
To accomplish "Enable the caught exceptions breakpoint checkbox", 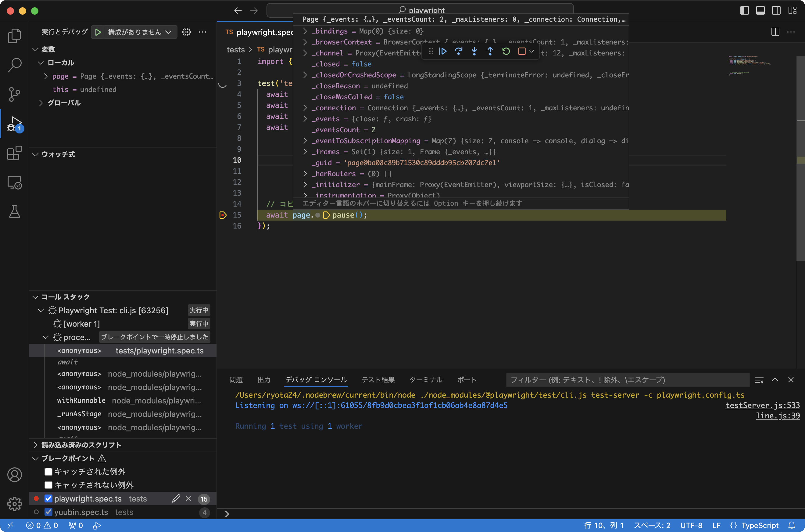I will click(x=48, y=472).
